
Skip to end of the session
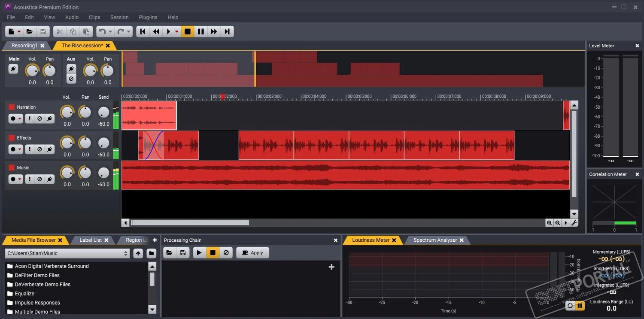pyautogui.click(x=227, y=31)
